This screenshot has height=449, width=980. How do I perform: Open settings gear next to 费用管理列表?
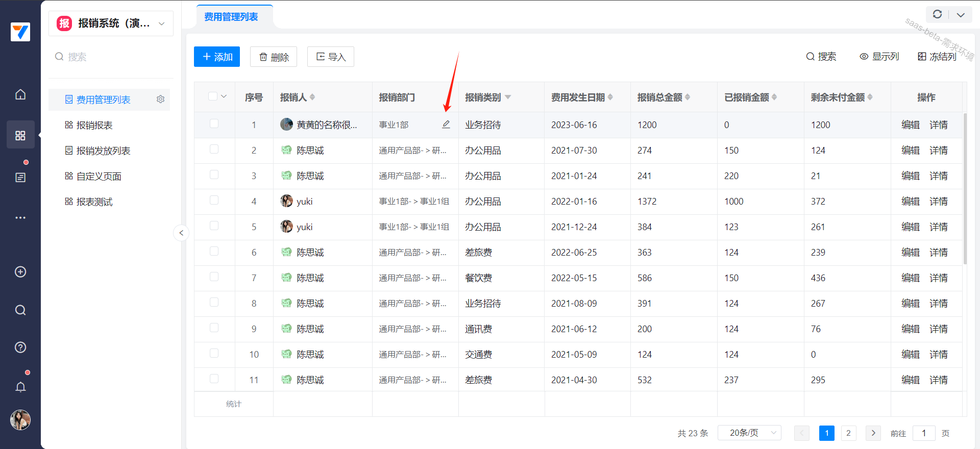click(x=160, y=99)
